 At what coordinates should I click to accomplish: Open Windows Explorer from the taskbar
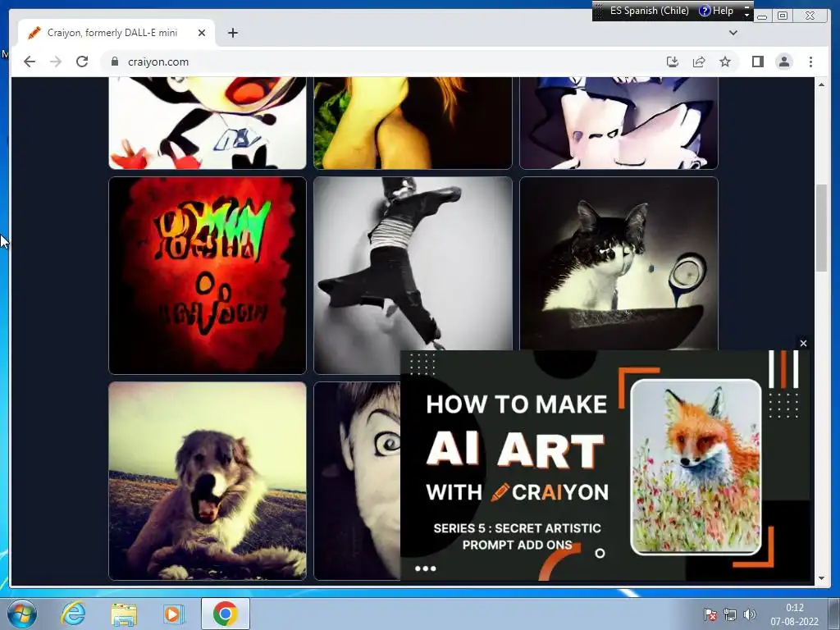124,614
